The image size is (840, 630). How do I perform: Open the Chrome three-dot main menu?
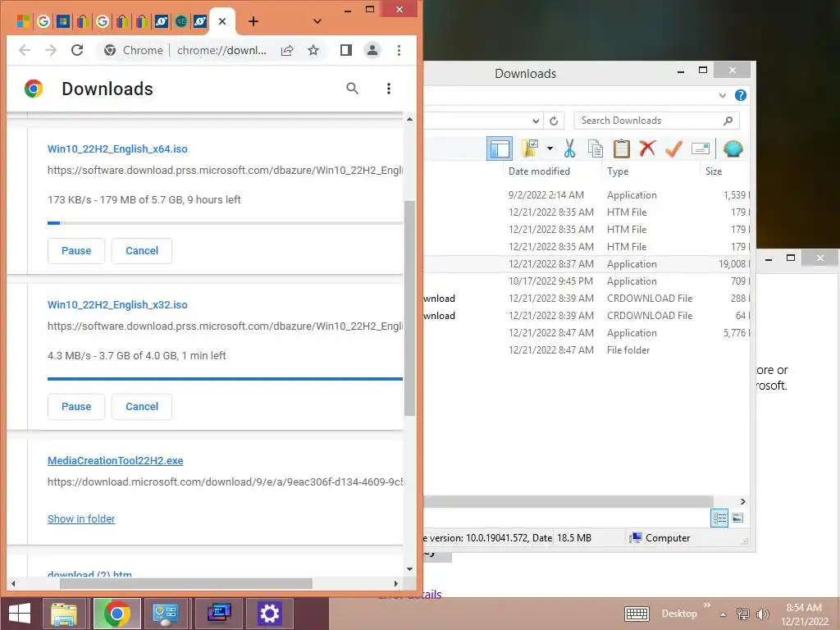click(x=399, y=50)
